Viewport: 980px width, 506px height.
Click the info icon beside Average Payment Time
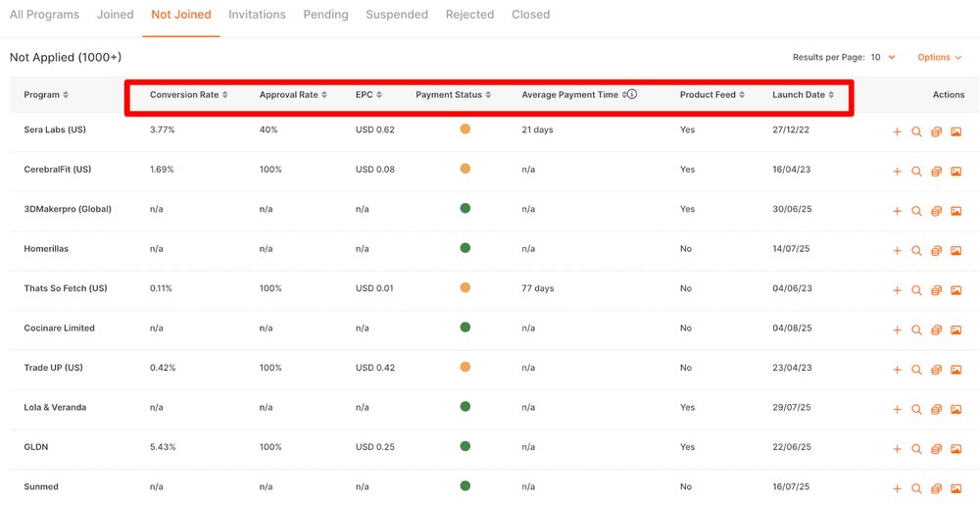point(632,94)
